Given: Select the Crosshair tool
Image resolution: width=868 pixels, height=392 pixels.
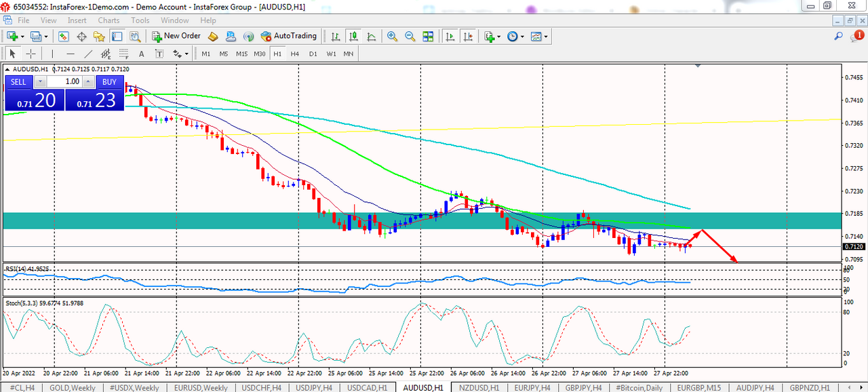Looking at the screenshot, I should (x=31, y=54).
